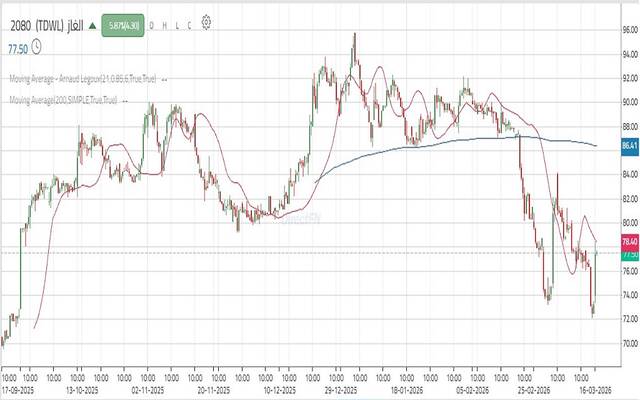Expand Arnaud Legoux moving average options
The width and height of the screenshot is (640, 400).
pyautogui.click(x=163, y=79)
